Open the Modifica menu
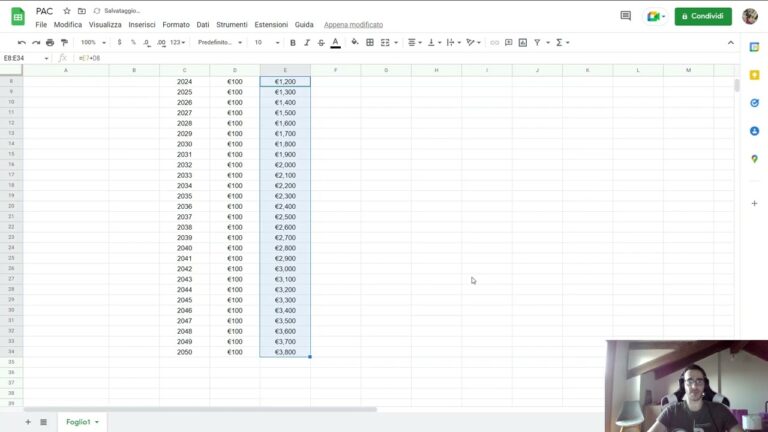Image resolution: width=768 pixels, height=432 pixels. (x=68, y=24)
